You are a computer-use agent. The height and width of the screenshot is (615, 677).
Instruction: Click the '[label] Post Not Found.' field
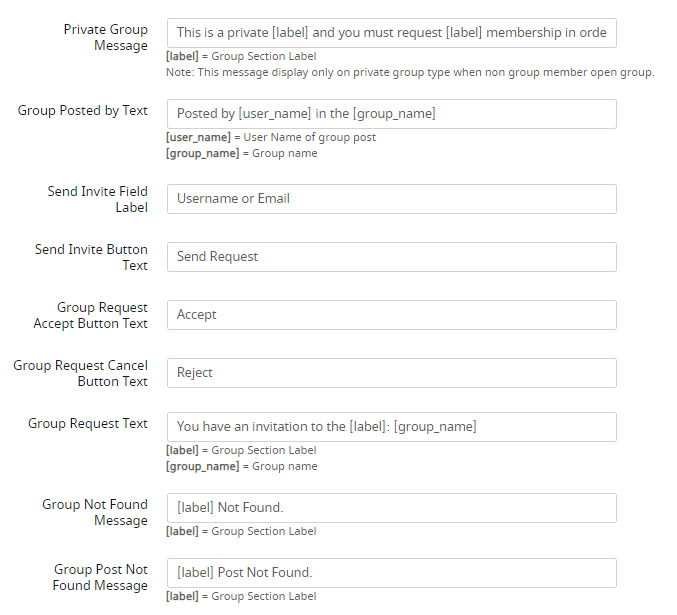391,573
